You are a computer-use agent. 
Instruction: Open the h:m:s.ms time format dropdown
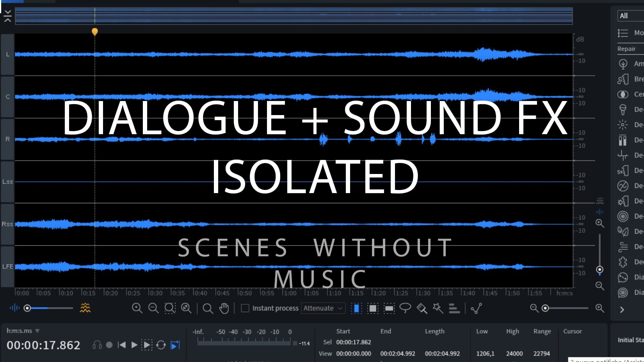(23, 331)
